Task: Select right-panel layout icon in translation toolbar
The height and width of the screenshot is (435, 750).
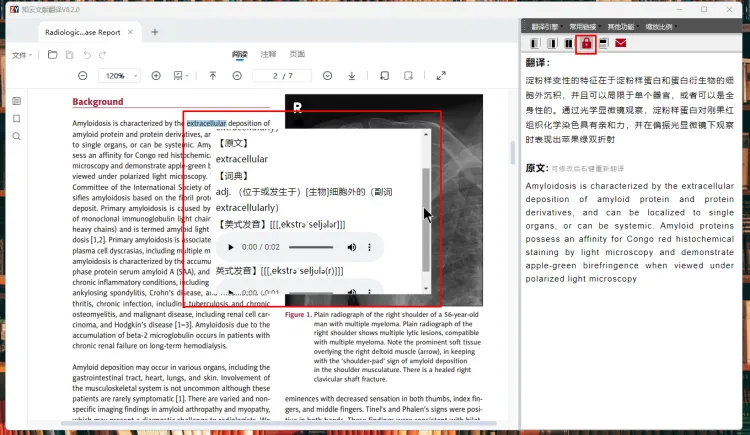Action: coord(552,44)
